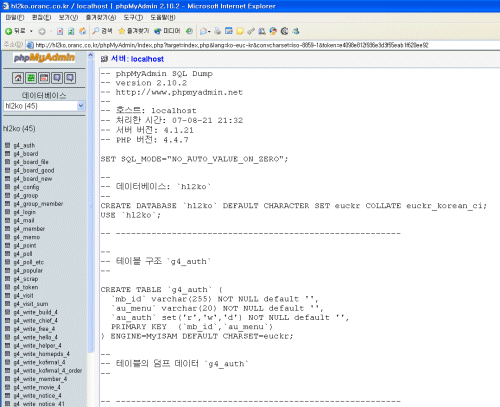Screen dimensions: 500x407
Task: Open the g4_write_movie_4 table
Action: tap(37, 387)
